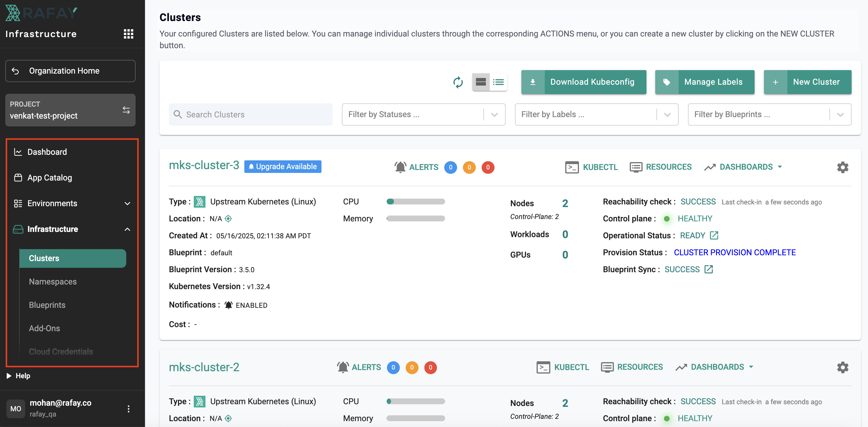Open Namespaces in sidebar
Screen dimensions: 868x427
point(53,282)
